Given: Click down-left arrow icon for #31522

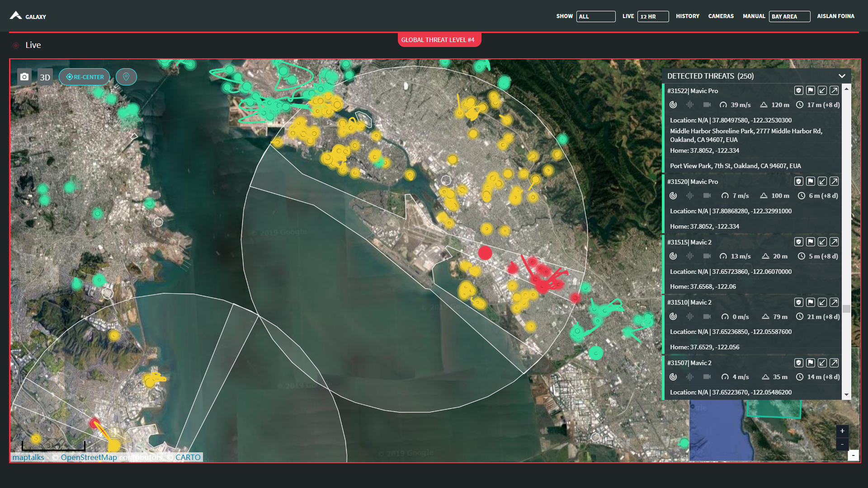Looking at the screenshot, I should point(822,90).
